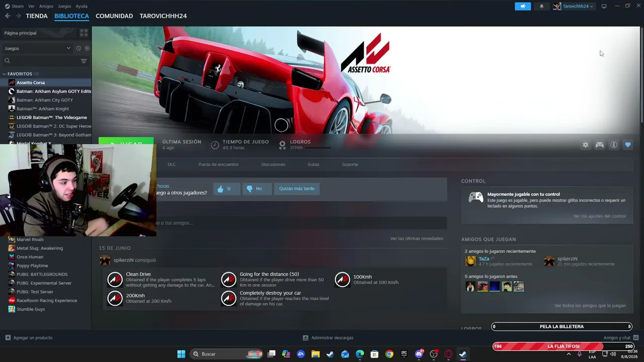This screenshot has width=644, height=362.
Task: Click the download manager icon
Action: [x=305, y=338]
